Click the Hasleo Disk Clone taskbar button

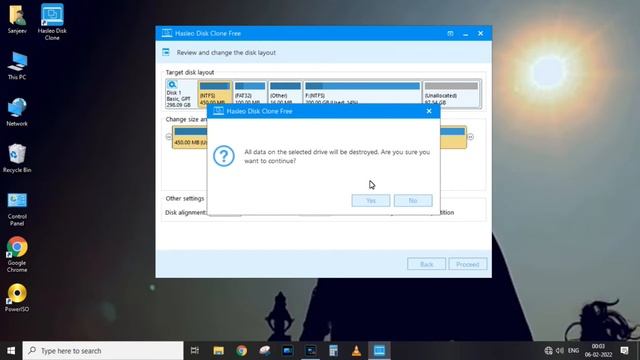click(x=379, y=351)
